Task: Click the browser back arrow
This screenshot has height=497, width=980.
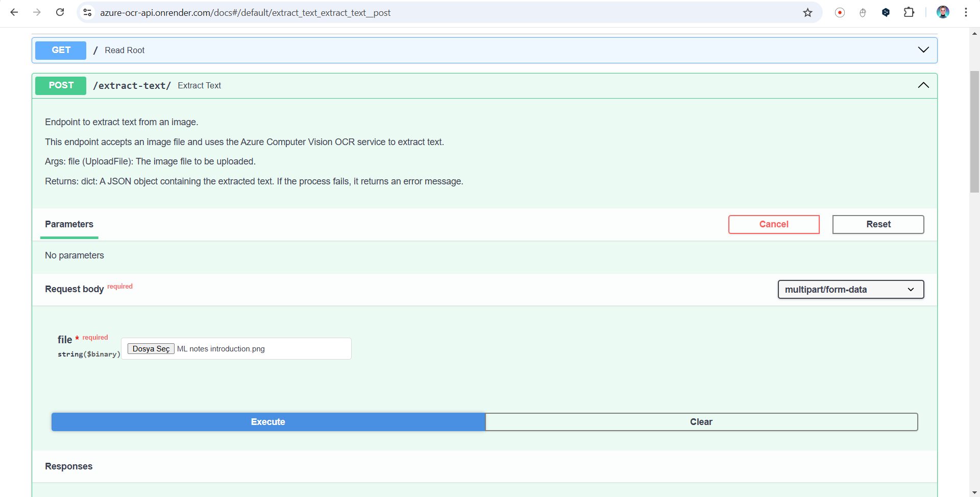Action: (14, 12)
